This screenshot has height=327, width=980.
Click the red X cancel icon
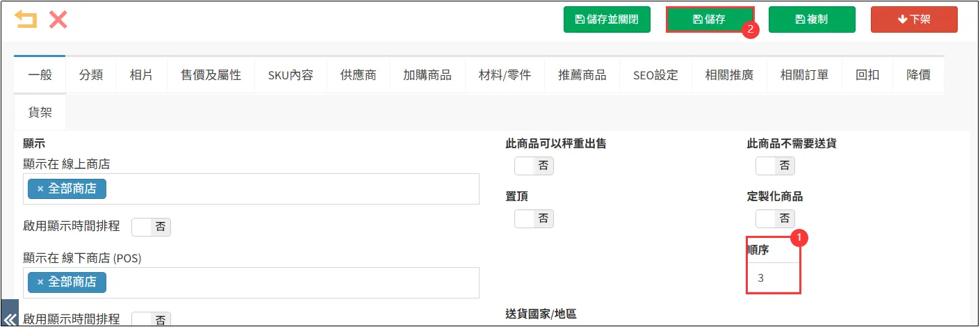point(58,19)
